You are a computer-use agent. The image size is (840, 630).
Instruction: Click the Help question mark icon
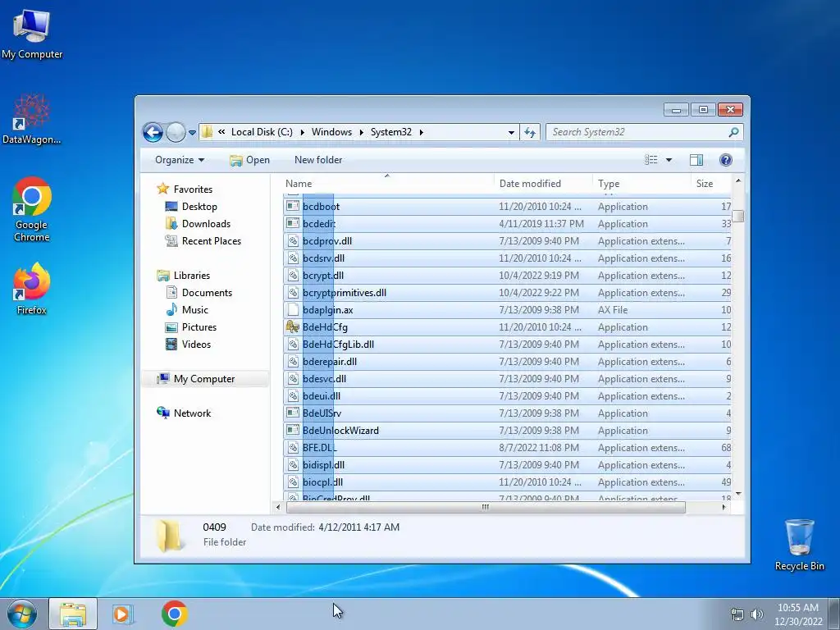[x=726, y=160]
